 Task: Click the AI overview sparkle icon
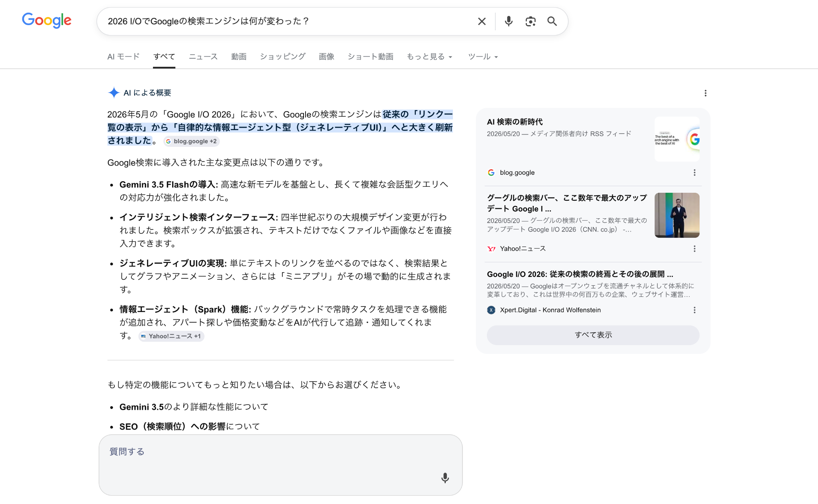point(114,93)
